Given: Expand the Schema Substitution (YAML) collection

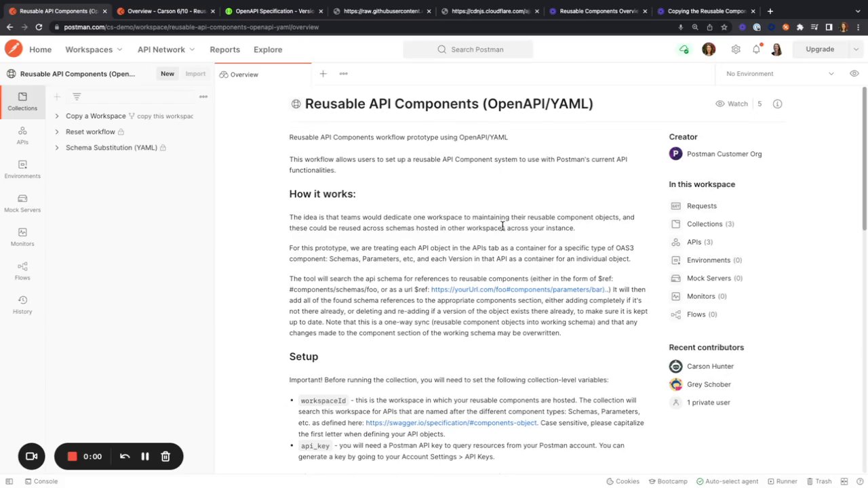Looking at the screenshot, I should [x=57, y=147].
